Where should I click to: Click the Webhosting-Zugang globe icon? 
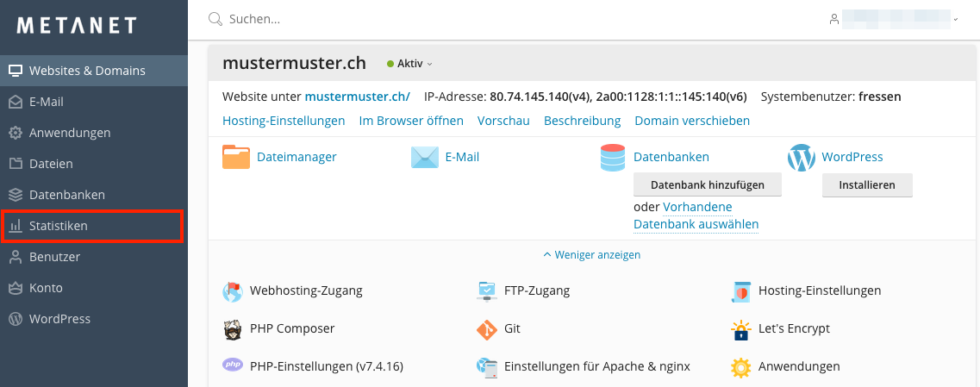click(233, 291)
